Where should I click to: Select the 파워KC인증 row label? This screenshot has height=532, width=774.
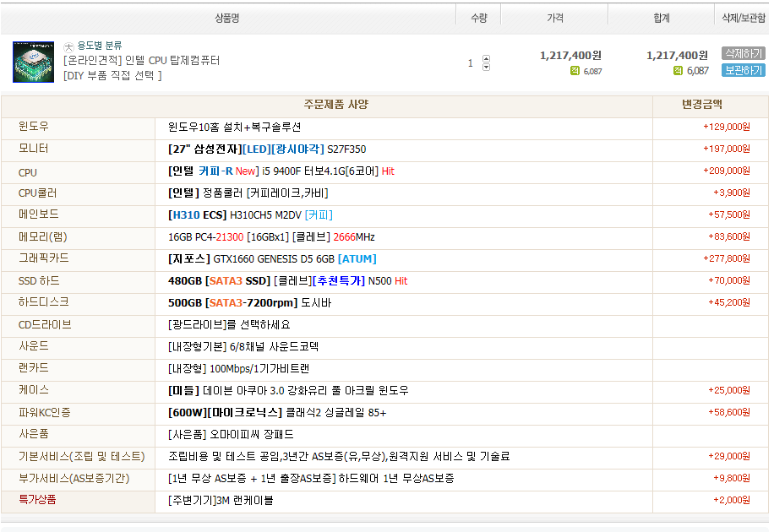click(x=45, y=413)
